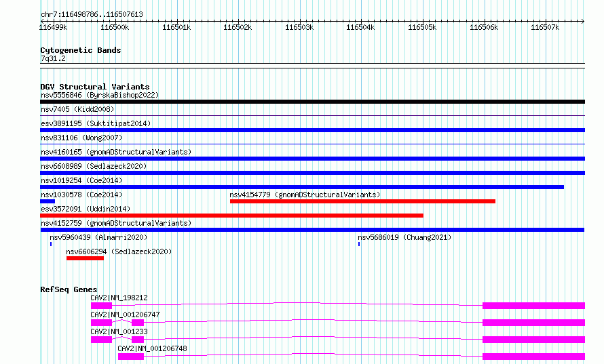Screen dimensions: 604x364
Task: Click the nsv5960439 Almarri2020 label
Action: [x=98, y=237]
